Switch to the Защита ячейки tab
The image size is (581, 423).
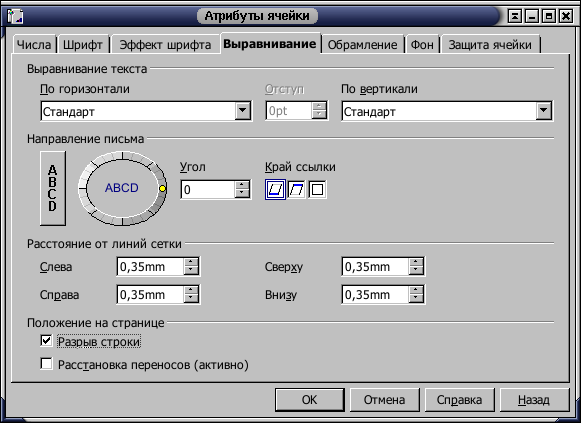pos(490,45)
